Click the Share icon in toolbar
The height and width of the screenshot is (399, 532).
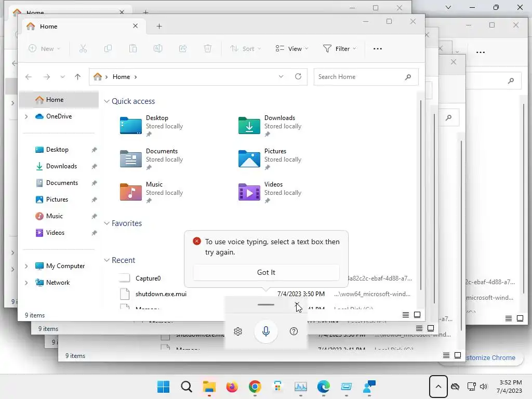183,48
